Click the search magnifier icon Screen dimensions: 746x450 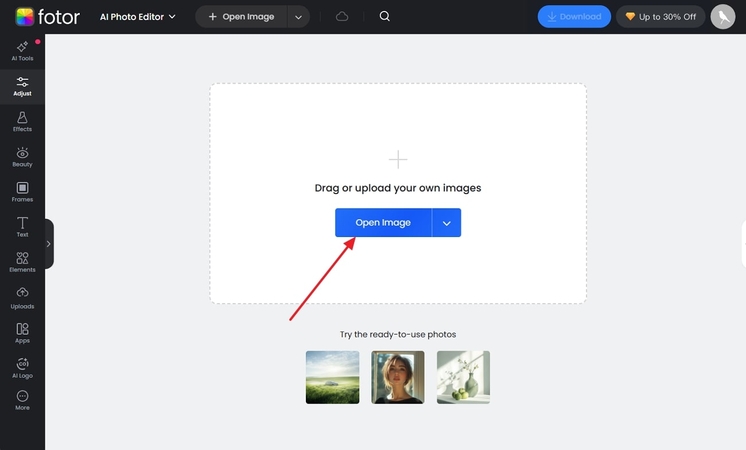tap(385, 17)
